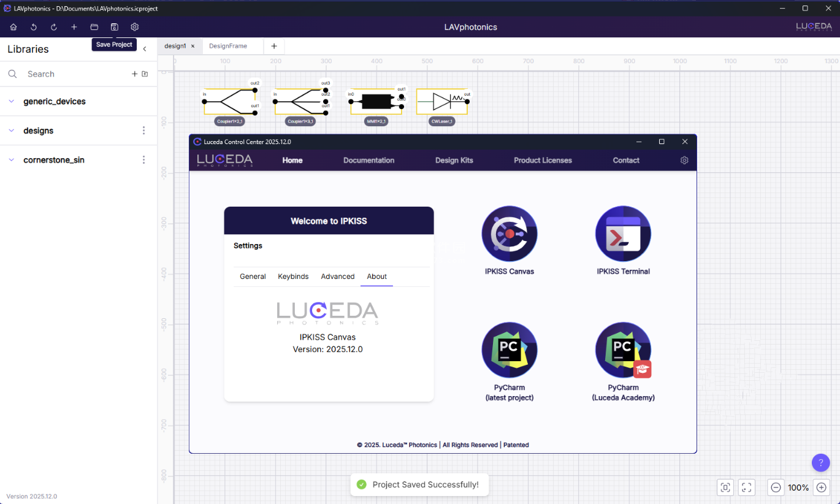Image resolution: width=840 pixels, height=504 pixels.
Task: Click the Open Project folder icon
Action: pyautogui.click(x=94, y=27)
